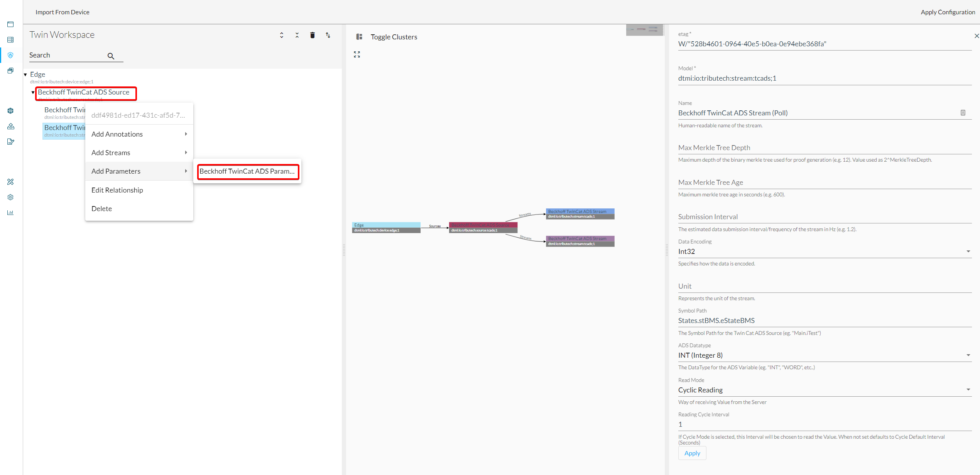Image resolution: width=980 pixels, height=475 pixels.
Task: Click the Apply button
Action: 692,453
